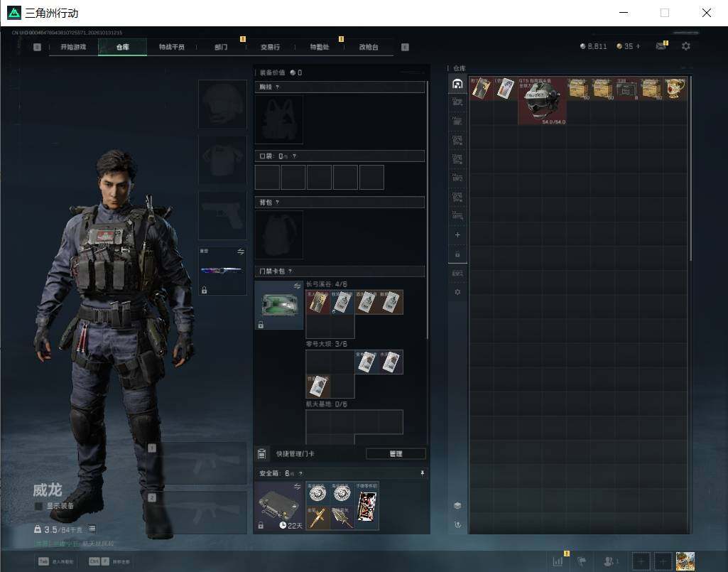The width and height of the screenshot is (728, 572).
Task: Click the player avatar at bottom right
Action: (685, 561)
